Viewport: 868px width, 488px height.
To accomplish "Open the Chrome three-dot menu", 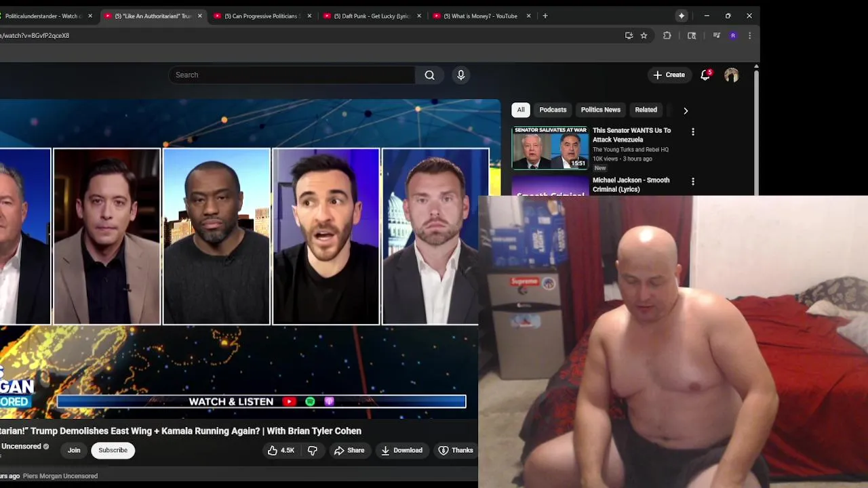I will pos(749,35).
